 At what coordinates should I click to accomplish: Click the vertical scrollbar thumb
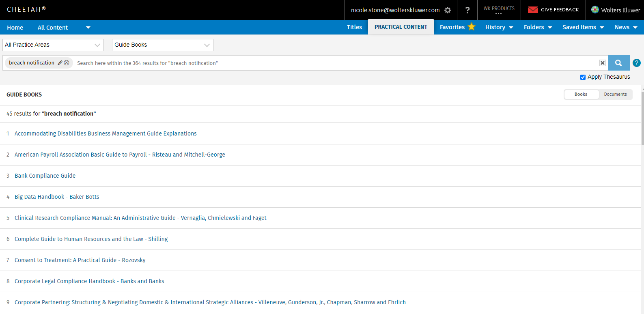pyautogui.click(x=642, y=118)
